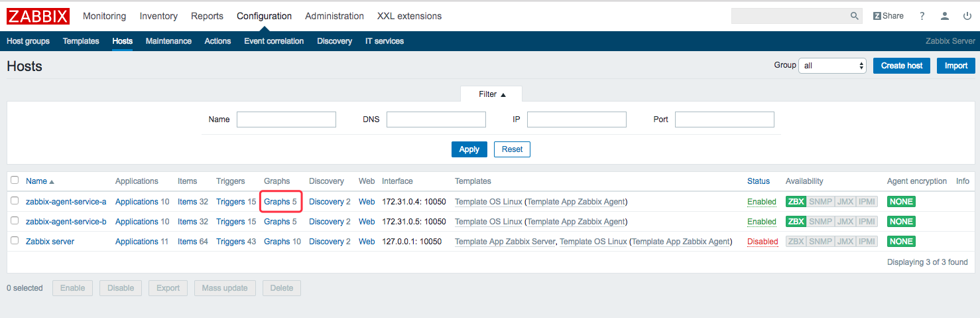Open help question mark icon
The image size is (980, 318).
922,16
